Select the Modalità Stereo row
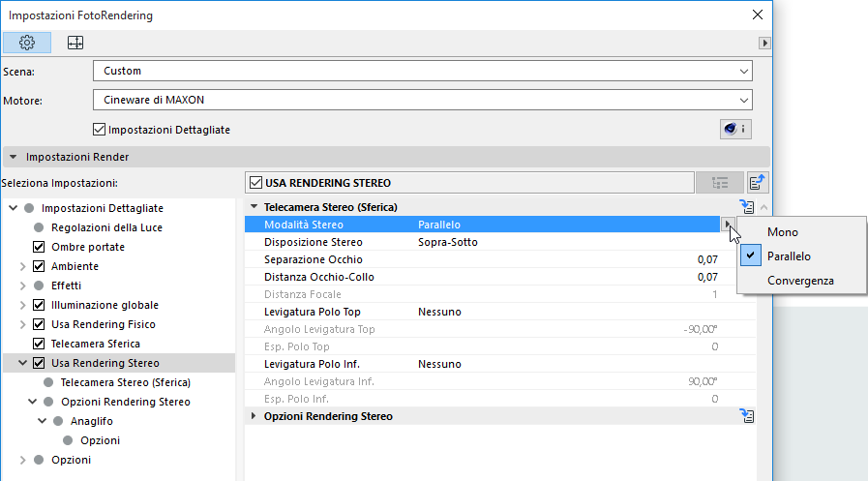 (482, 225)
